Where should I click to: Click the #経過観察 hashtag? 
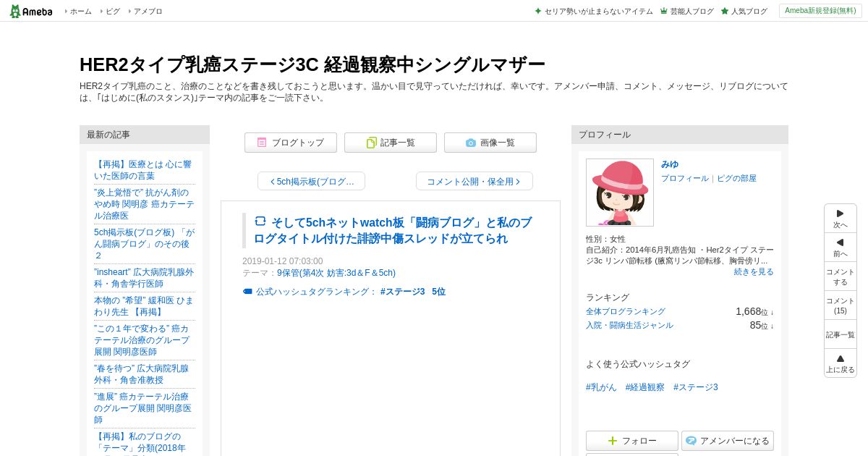(645, 387)
